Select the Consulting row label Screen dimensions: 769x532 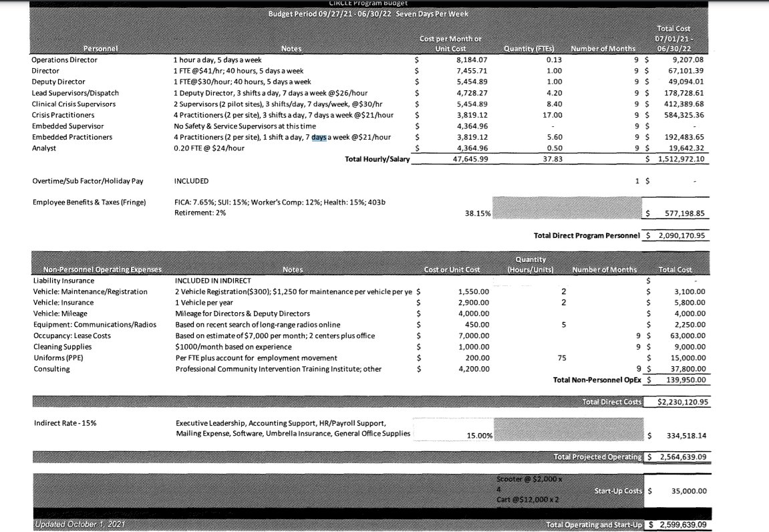point(51,369)
